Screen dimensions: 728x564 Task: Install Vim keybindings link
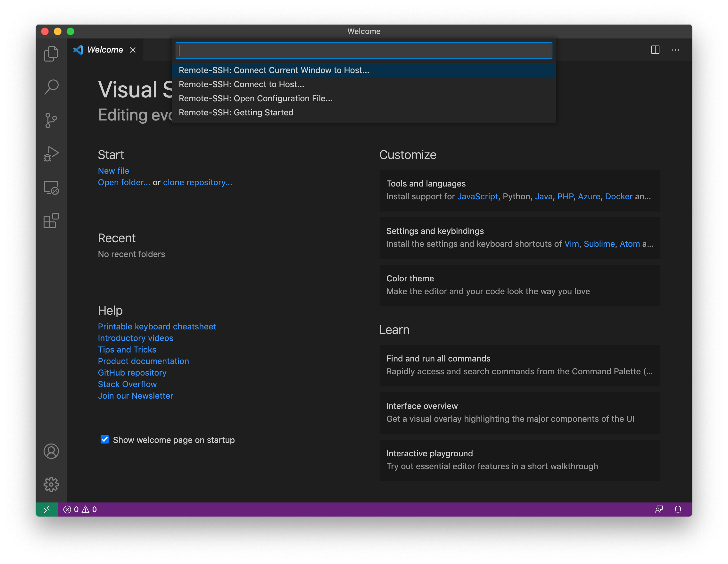click(571, 244)
